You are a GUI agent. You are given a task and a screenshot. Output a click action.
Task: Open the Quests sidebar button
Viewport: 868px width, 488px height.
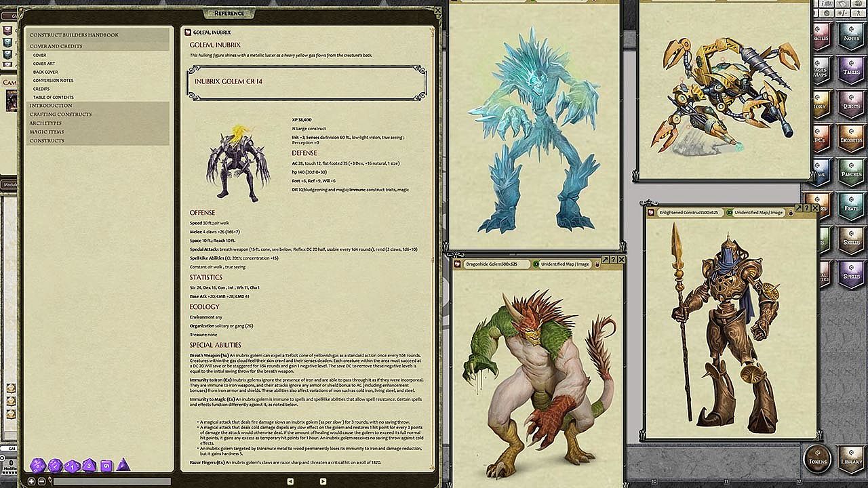point(851,104)
